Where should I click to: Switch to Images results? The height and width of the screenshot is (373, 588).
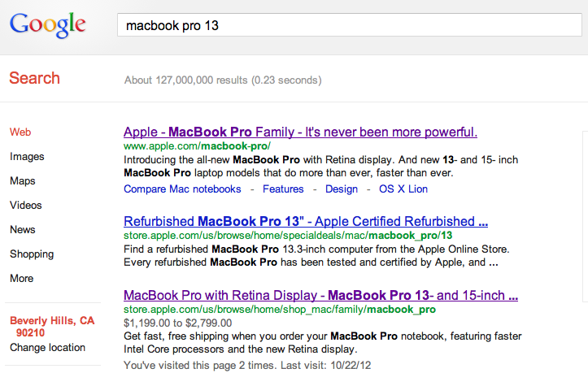[27, 156]
